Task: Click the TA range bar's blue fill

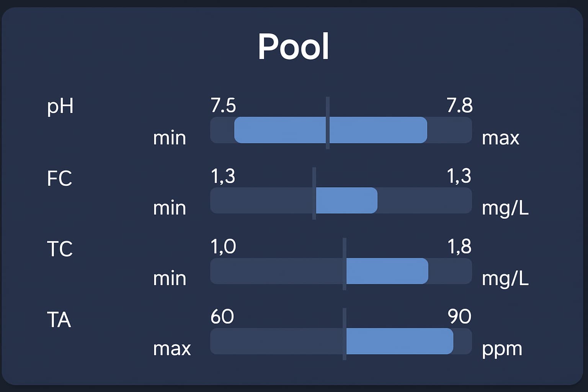Action: 399,341
